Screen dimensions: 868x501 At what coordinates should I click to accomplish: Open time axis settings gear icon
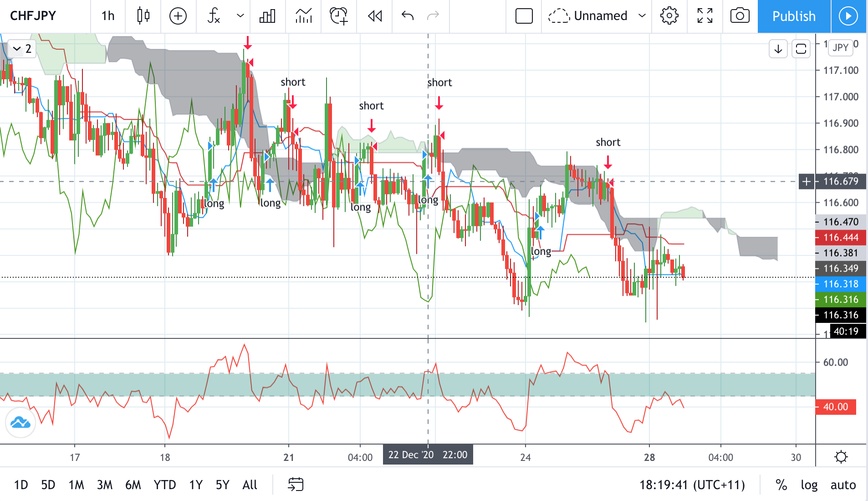pos(841,456)
